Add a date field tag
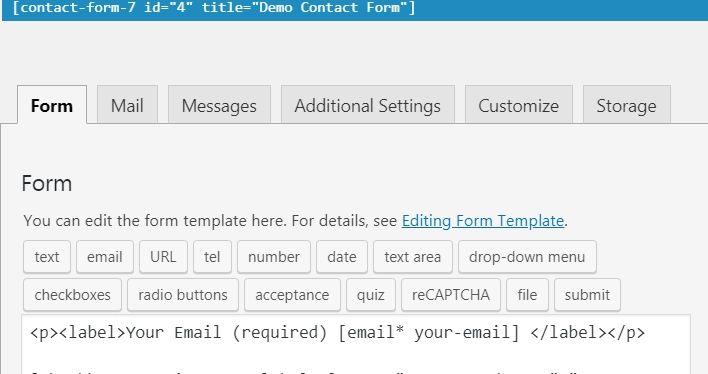This screenshot has width=708, height=374. click(x=342, y=257)
